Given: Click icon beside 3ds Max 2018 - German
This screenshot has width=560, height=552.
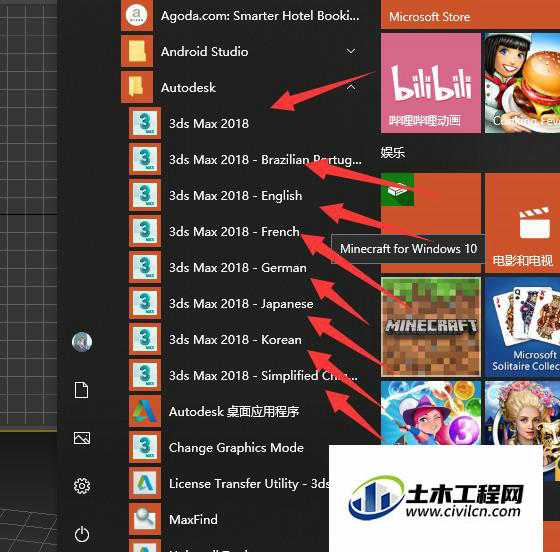Looking at the screenshot, I should pos(145,267).
